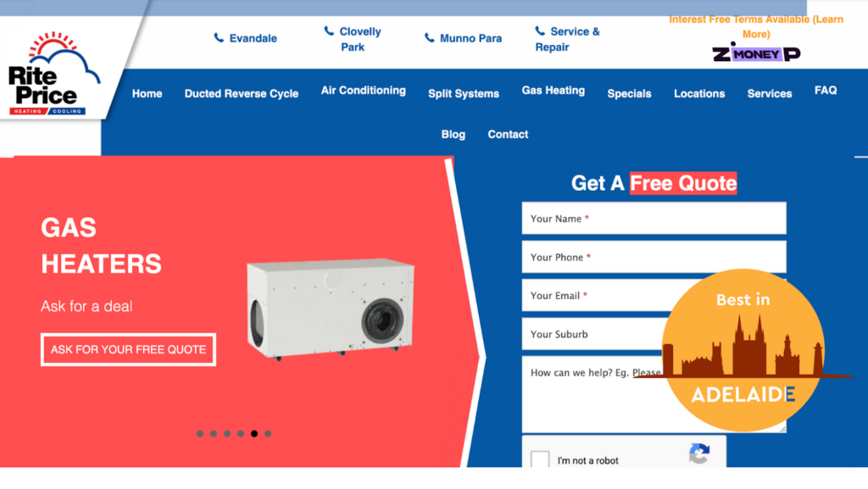This screenshot has height=489, width=868.
Task: Click the phone icon beside Clovelly Park
Action: pyautogui.click(x=329, y=31)
